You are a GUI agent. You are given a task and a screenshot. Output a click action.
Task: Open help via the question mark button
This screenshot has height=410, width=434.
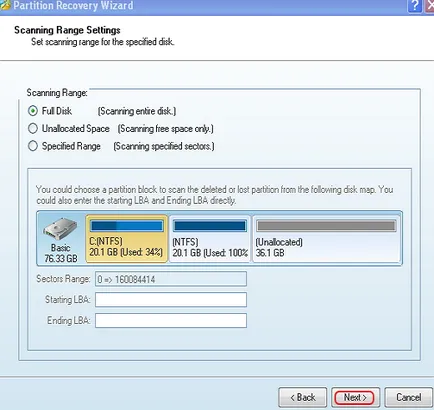(415, 6)
